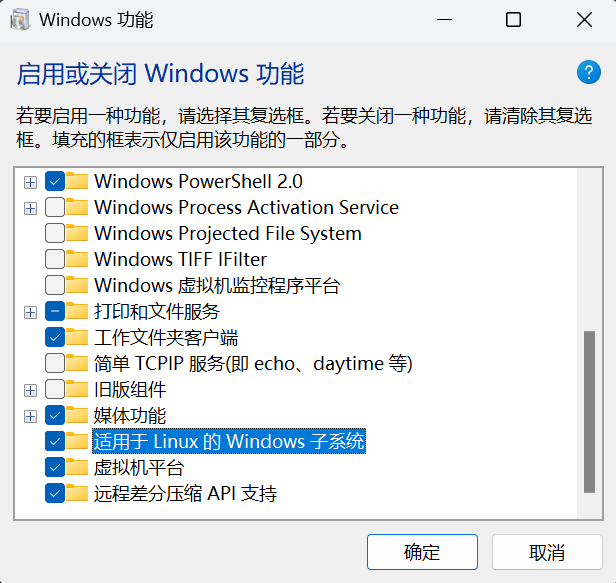The width and height of the screenshot is (616, 583).
Task: Click folder icon beside 工作文件夹客户端
Action: pos(77,338)
